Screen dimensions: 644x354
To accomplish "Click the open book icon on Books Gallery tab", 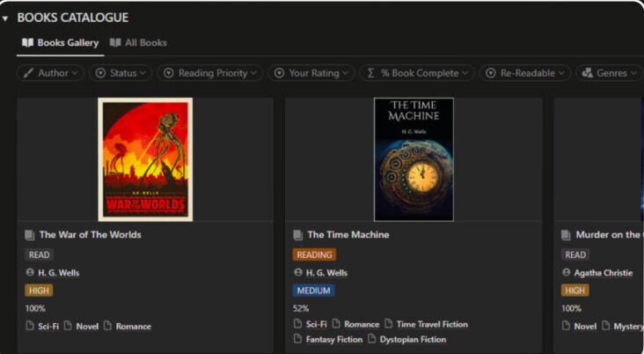I will pyautogui.click(x=28, y=42).
